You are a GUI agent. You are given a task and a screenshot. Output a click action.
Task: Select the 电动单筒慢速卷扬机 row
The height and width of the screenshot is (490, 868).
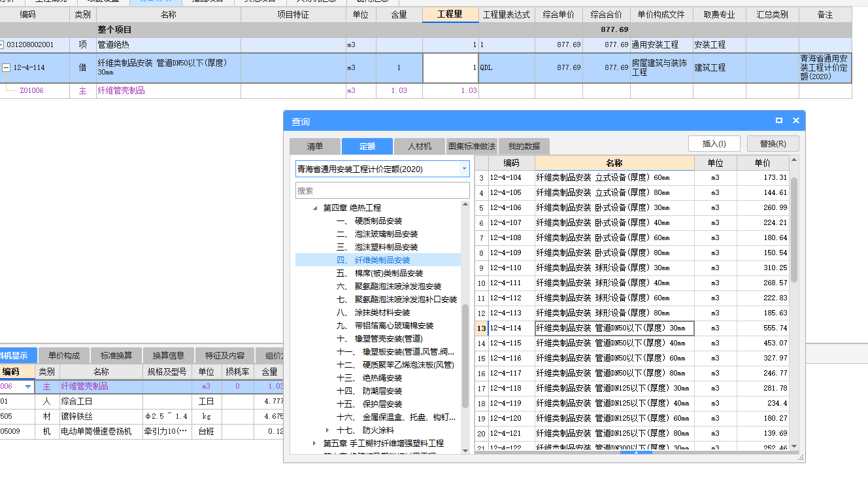click(142, 432)
